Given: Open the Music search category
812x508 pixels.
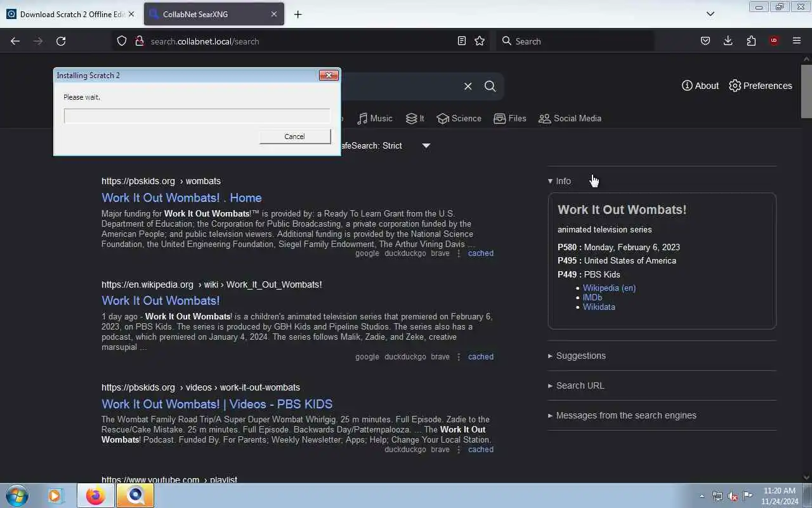Looking at the screenshot, I should pyautogui.click(x=374, y=118).
